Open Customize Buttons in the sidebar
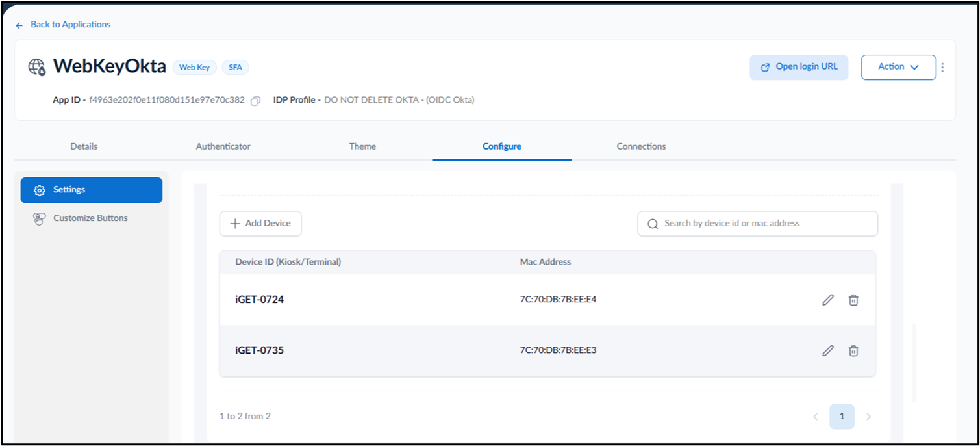The image size is (980, 446). [x=92, y=218]
